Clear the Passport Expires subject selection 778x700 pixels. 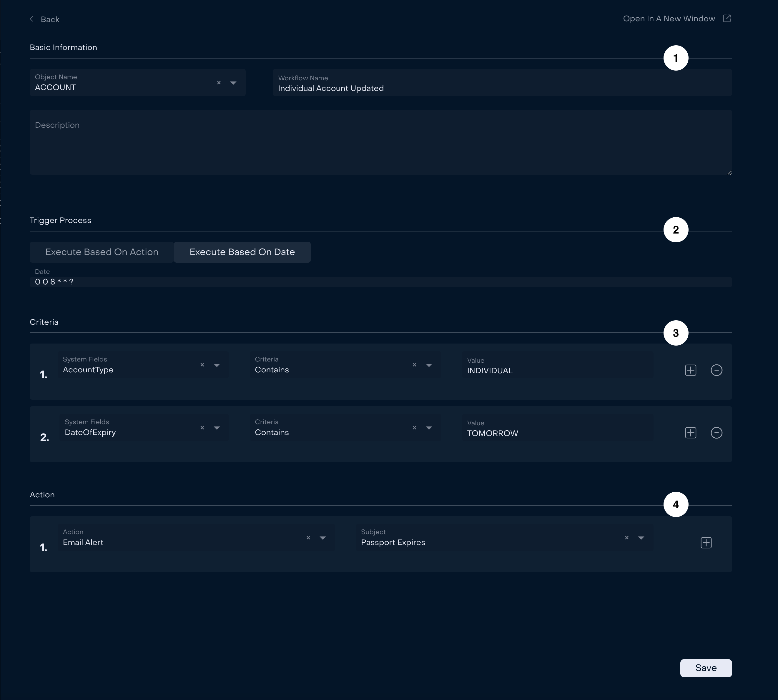tap(627, 538)
